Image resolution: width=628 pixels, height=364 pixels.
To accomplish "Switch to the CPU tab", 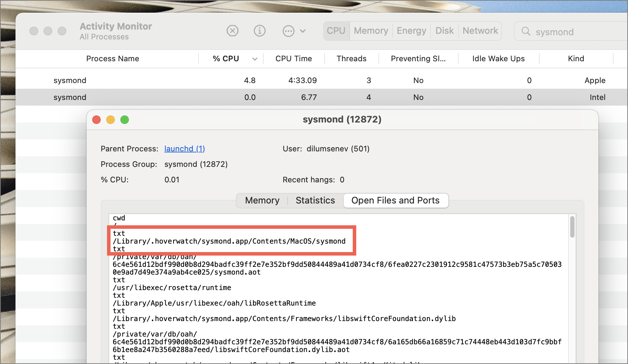I will 336,31.
